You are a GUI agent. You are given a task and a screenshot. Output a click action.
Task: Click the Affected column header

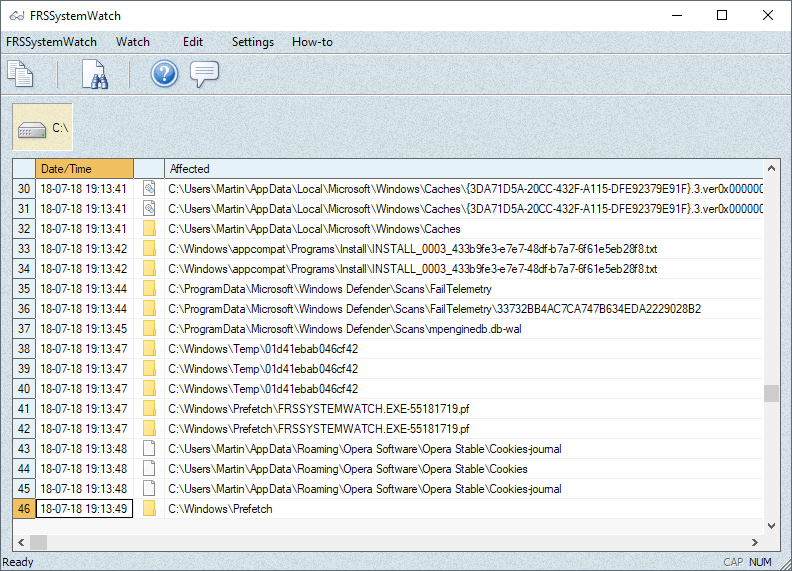464,169
